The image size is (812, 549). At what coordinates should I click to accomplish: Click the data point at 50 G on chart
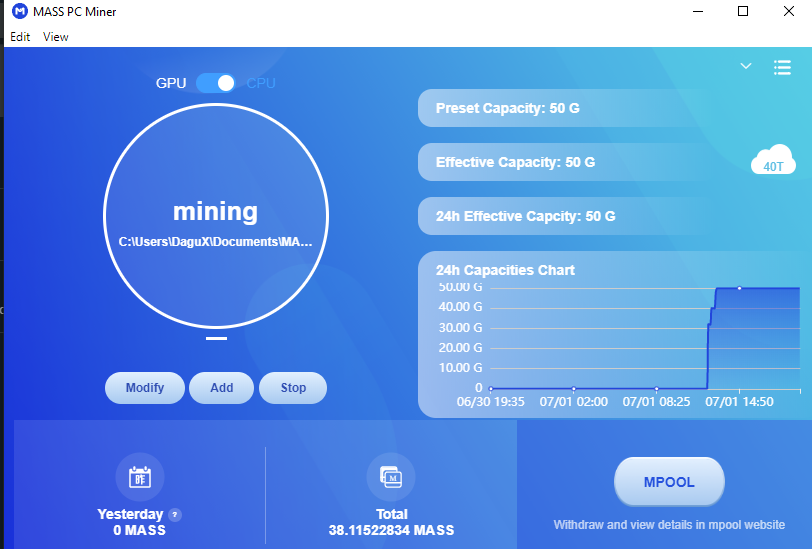(739, 288)
